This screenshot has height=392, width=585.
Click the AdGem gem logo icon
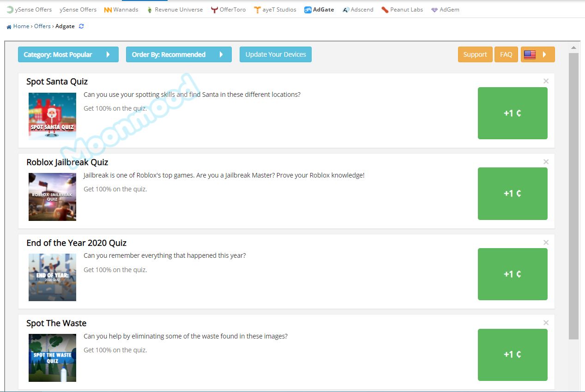pos(434,10)
